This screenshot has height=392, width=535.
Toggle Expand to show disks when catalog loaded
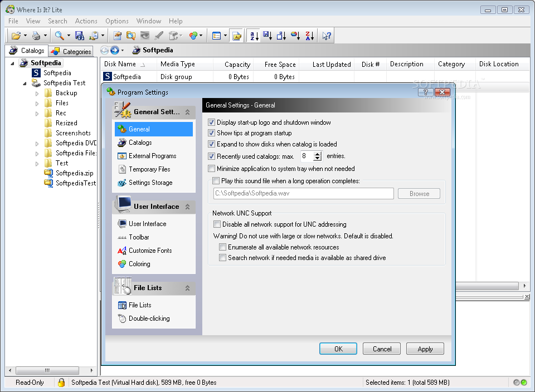[x=212, y=144]
